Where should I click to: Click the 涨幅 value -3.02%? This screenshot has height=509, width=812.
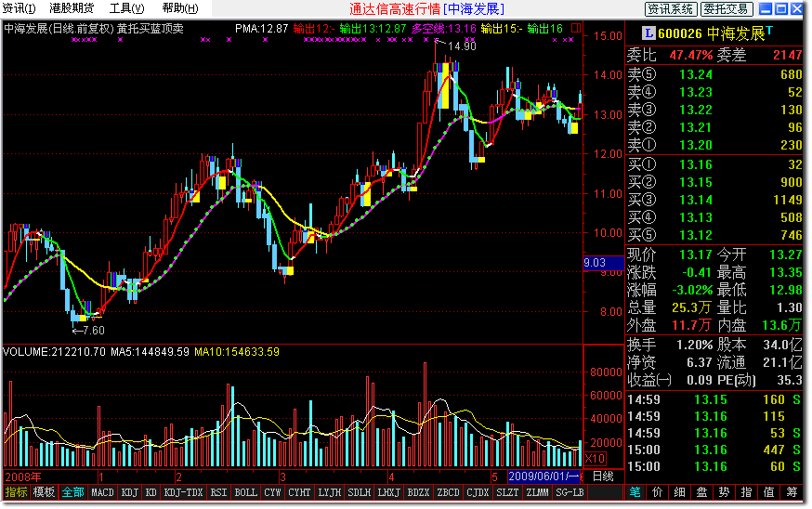coord(692,290)
